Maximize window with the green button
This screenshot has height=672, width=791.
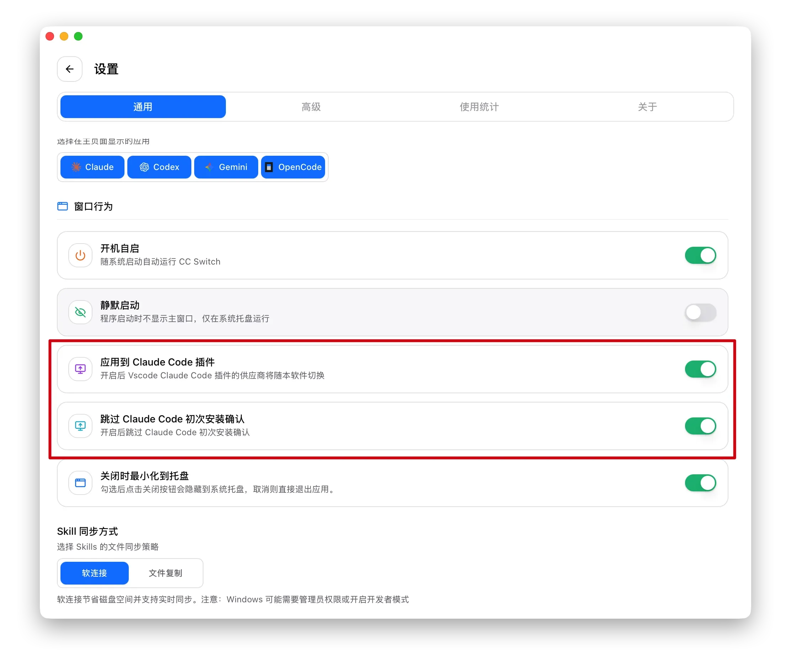point(78,36)
